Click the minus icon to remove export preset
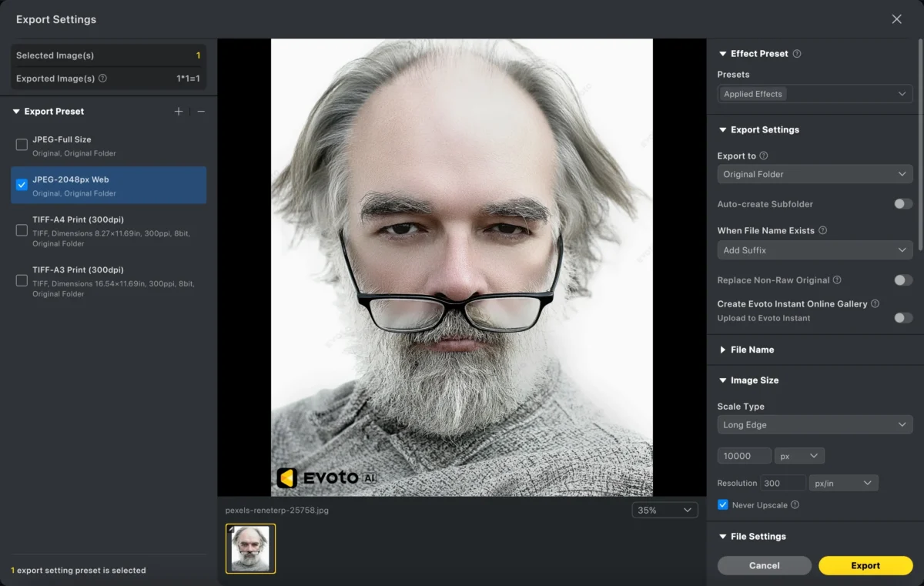 coord(201,112)
